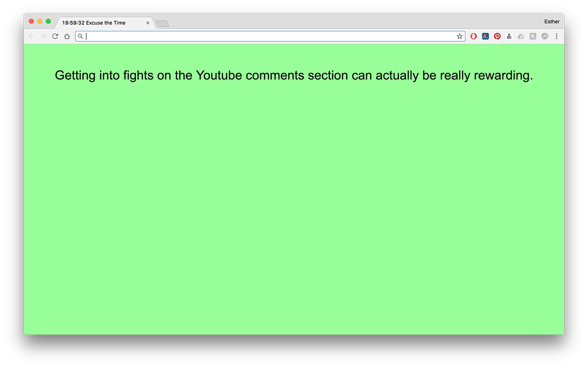Click the gray circular sync extension icon
Viewport: 588px width, 368px height.
point(545,36)
